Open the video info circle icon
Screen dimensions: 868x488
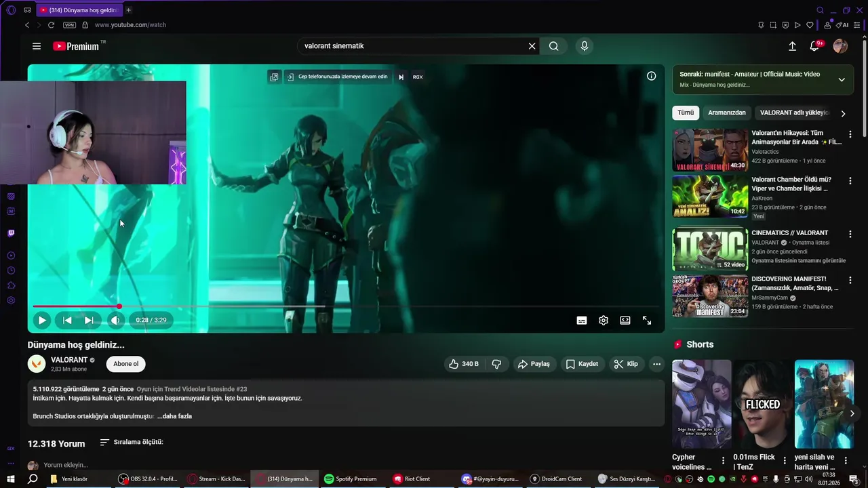click(651, 76)
